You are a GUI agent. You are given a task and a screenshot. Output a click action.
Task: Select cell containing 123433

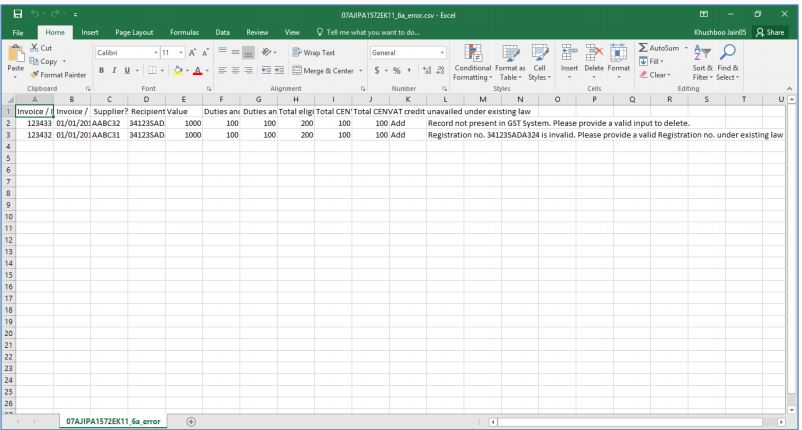tap(34, 123)
